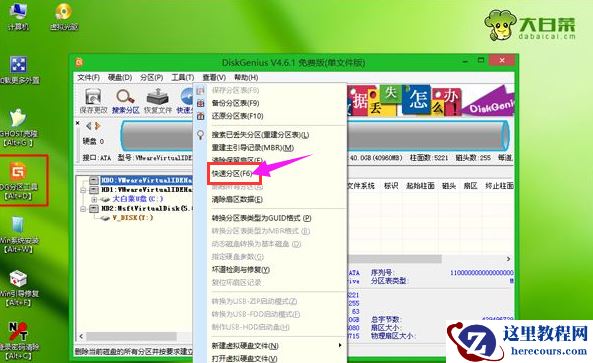
Task: Click the 起始柱面 column header
Action: pos(420,186)
